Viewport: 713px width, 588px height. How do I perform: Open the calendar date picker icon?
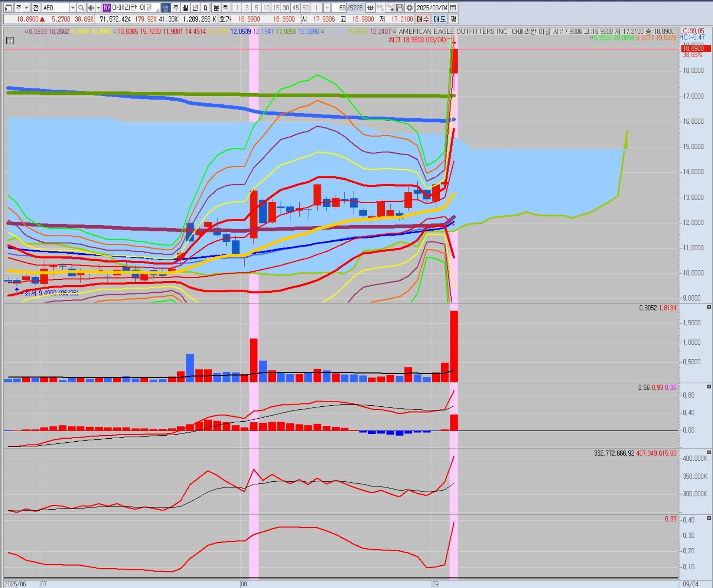tap(453, 7)
